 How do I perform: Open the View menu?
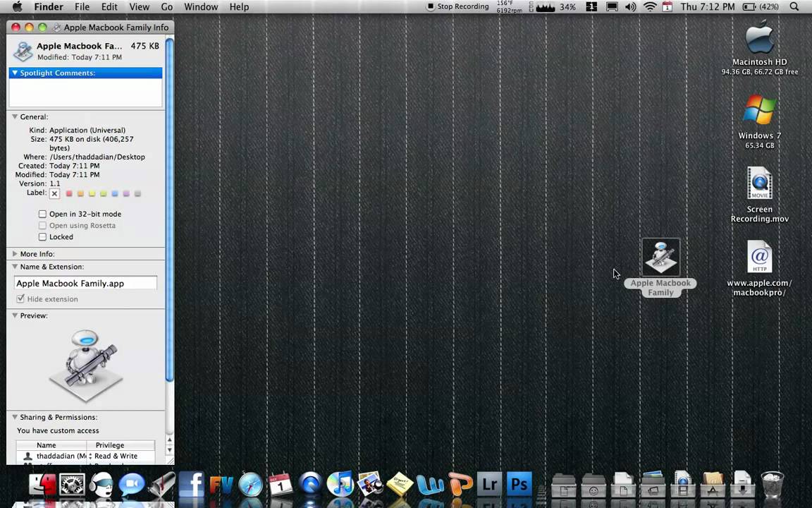pos(140,7)
